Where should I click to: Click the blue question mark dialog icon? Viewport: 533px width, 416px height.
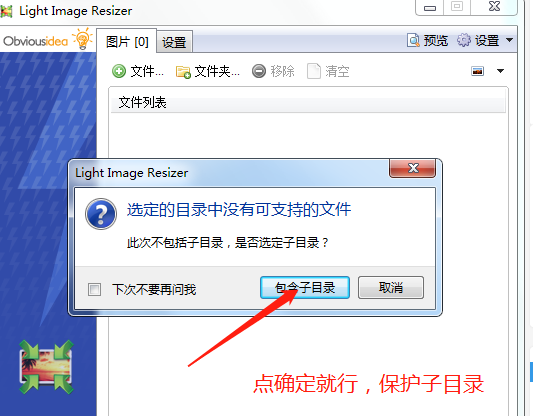[101, 214]
